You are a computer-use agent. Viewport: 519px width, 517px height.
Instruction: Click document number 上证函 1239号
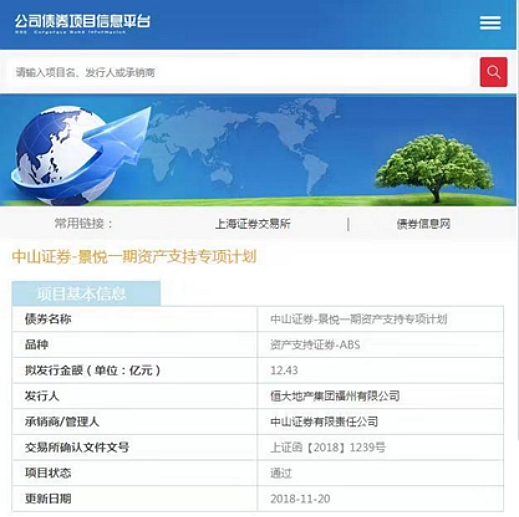tap(328, 447)
